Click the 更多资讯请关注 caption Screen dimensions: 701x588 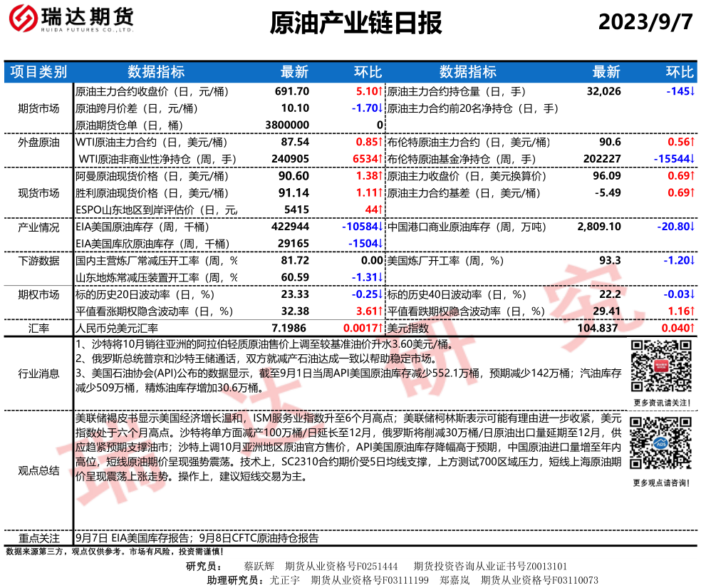pyautogui.click(x=660, y=403)
